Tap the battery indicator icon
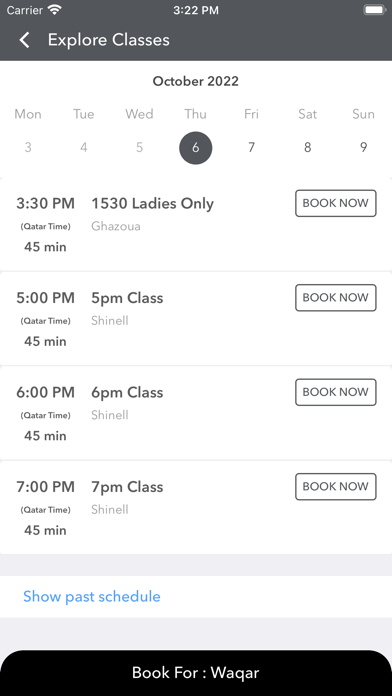Screen dimensions: 392x696 375,10
